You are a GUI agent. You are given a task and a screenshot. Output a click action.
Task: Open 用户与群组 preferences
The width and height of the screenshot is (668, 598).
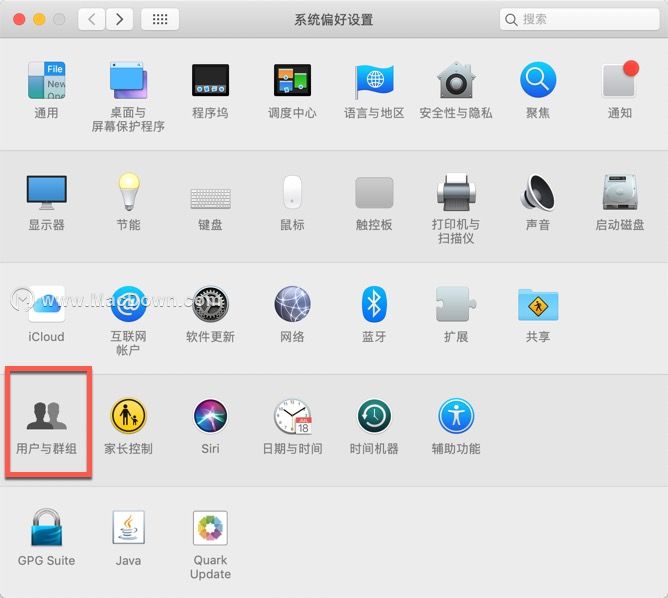[x=46, y=416]
